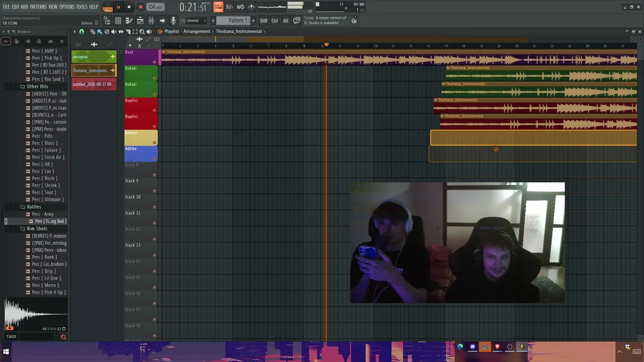Mute the Beat track
The width and height of the screenshot is (644, 362).
[x=154, y=62]
